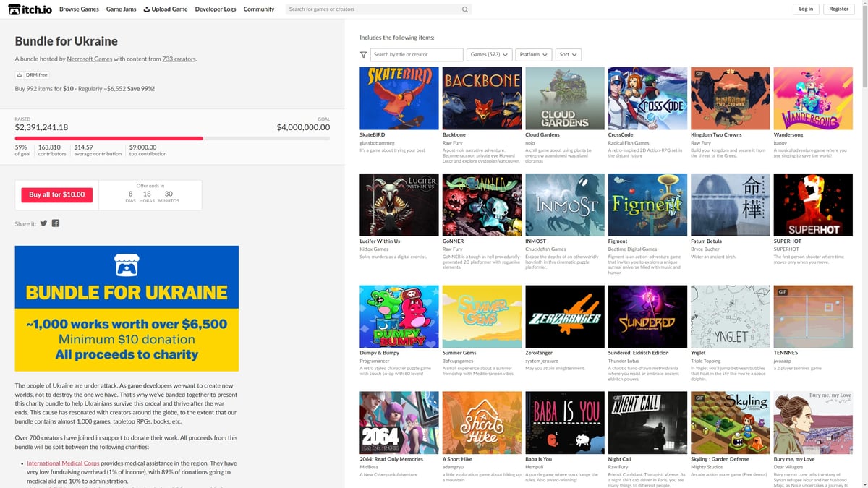Click the Cloud Gardens title text
Screen dimensions: 868x488
point(543,135)
